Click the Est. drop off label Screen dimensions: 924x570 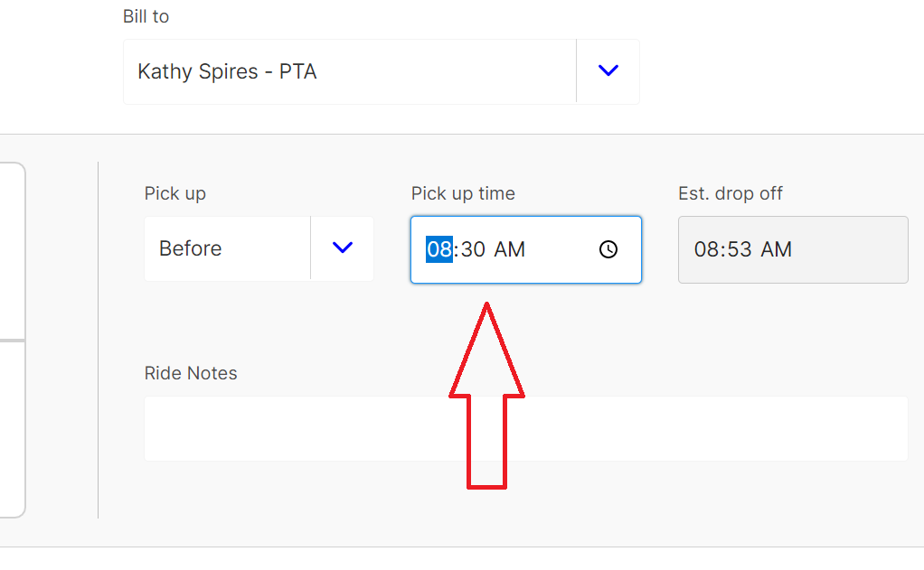click(731, 193)
